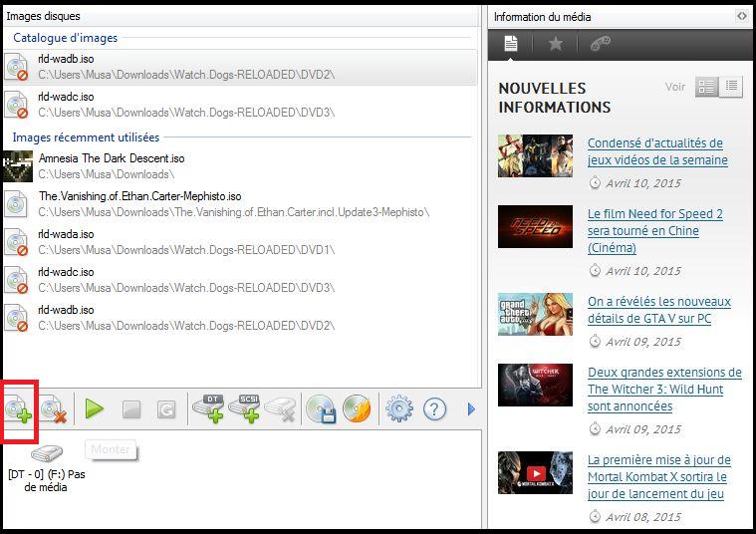Open link Le film Need for Speed 2
Screen dimensions: 756x534
point(655,230)
